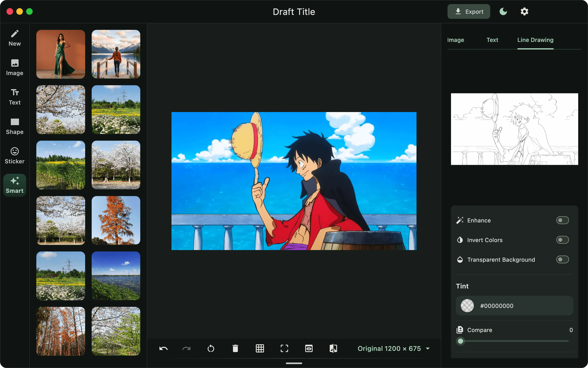
Task: Click the #00000000 tint hex field
Action: pyautogui.click(x=514, y=306)
